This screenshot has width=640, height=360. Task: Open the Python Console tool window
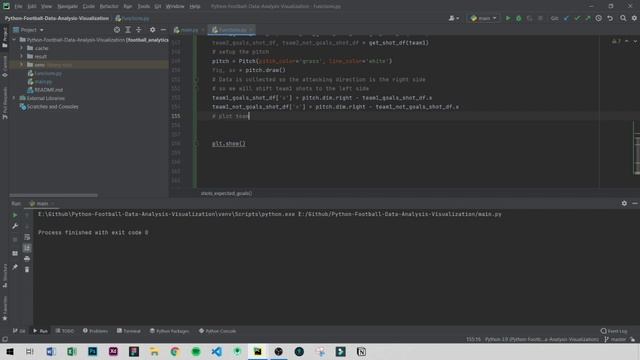coord(217,331)
